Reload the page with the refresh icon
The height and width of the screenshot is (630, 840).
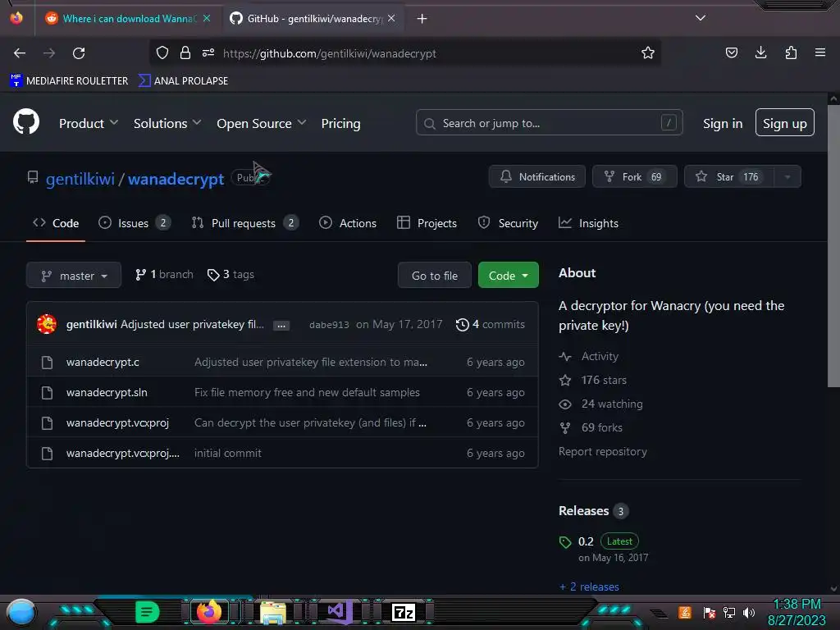pos(79,53)
